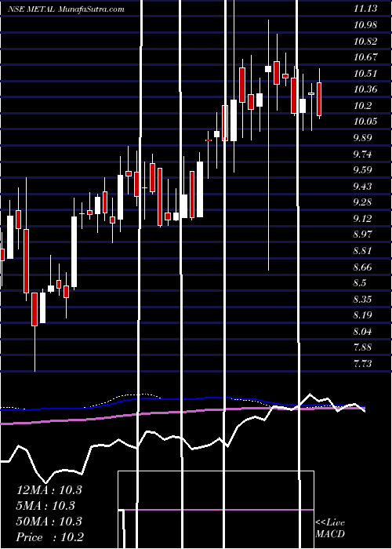Click the 9.12 price axis label
Viewport: 392px width, 549px height.
tap(363, 219)
